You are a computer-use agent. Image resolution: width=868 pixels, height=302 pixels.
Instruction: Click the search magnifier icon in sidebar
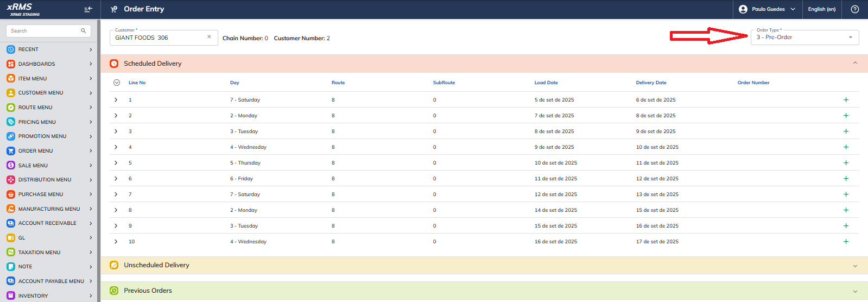point(83,31)
